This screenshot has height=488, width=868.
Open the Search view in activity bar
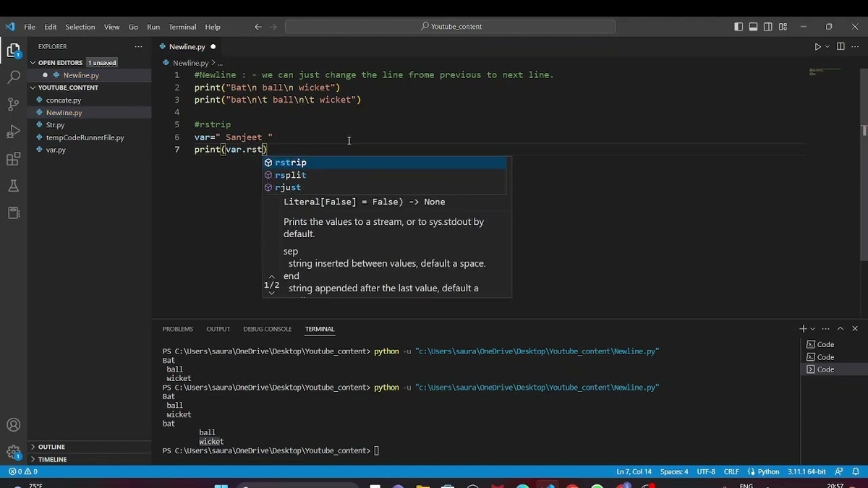[13, 77]
